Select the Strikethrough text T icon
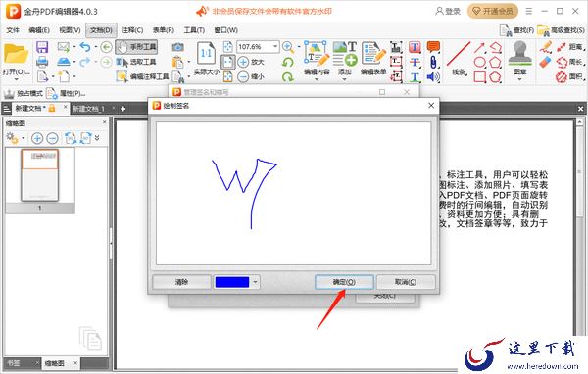The image size is (588, 374). [415, 62]
